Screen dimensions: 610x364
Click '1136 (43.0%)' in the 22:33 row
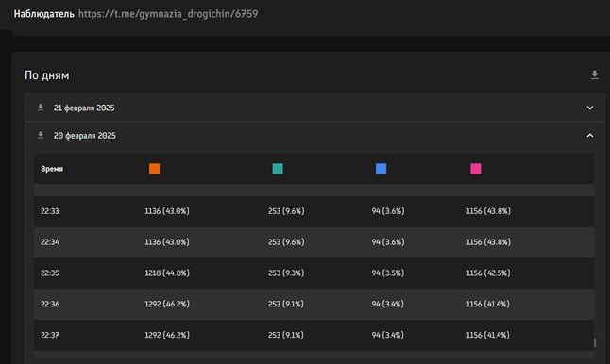pyautogui.click(x=167, y=211)
